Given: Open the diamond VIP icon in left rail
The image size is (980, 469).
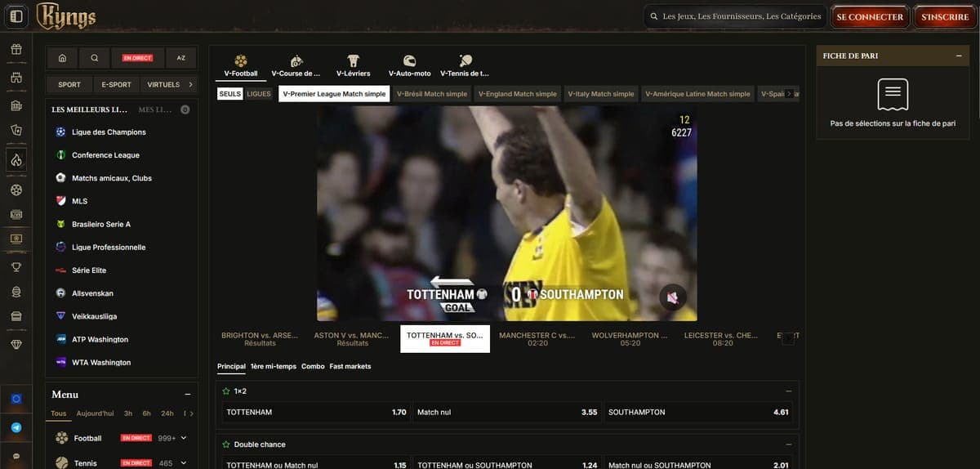Looking at the screenshot, I should tap(16, 345).
